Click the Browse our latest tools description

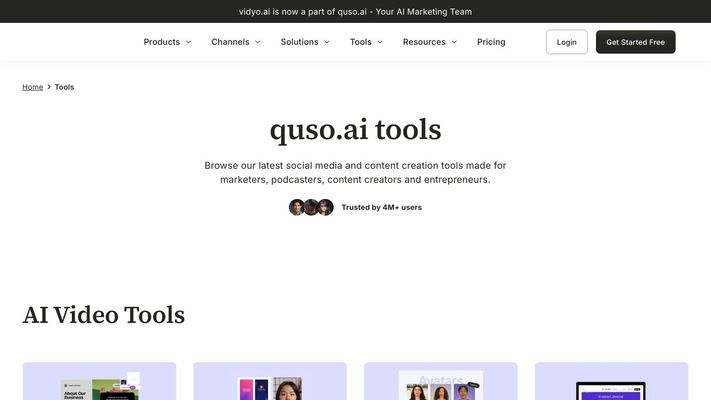click(x=356, y=172)
